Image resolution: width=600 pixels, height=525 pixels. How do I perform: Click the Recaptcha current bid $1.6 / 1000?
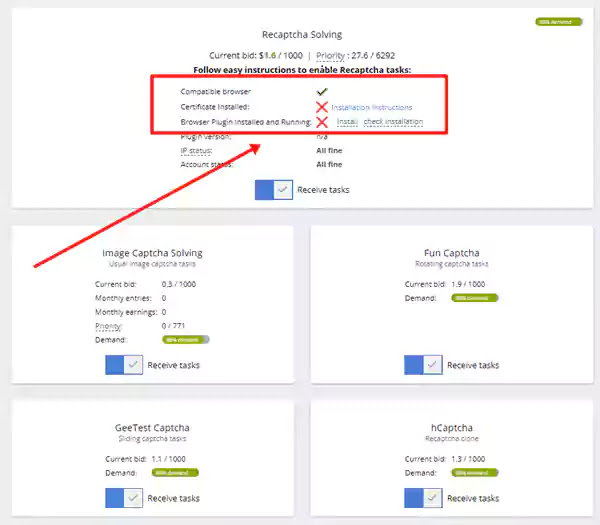[281, 55]
